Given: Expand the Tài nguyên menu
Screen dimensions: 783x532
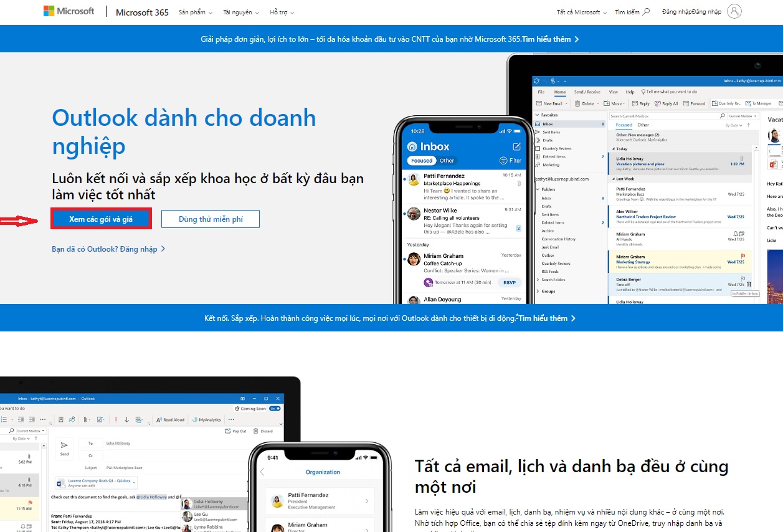Looking at the screenshot, I should coord(241,12).
